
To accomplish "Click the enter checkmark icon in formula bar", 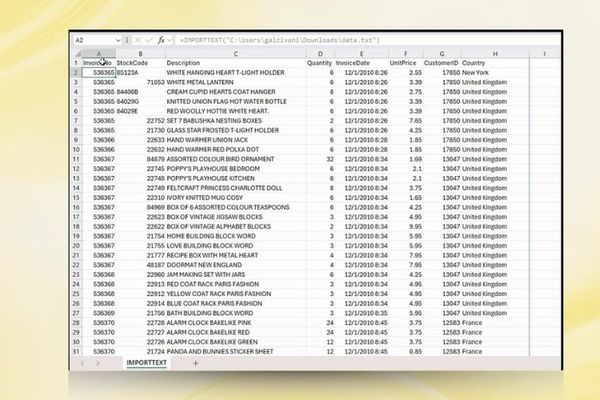I will coord(149,40).
